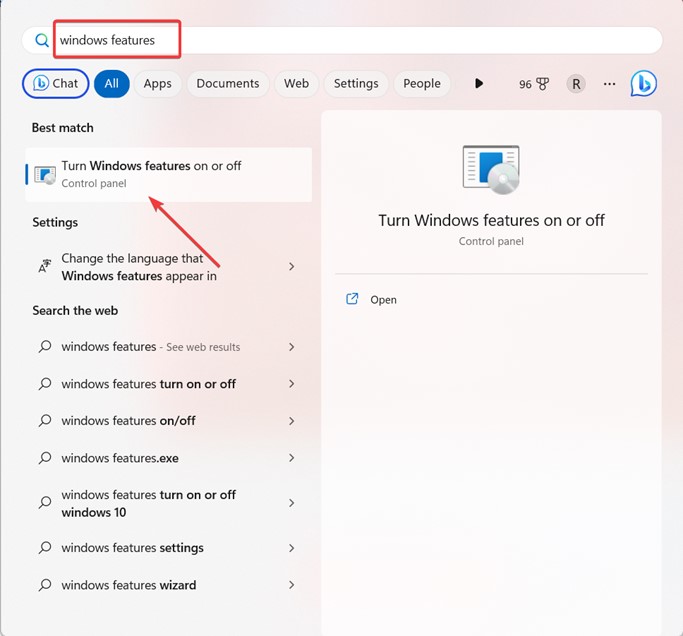Screen dimensions: 683x636
Task: Switch to the Apps filter tab
Action: tap(158, 84)
